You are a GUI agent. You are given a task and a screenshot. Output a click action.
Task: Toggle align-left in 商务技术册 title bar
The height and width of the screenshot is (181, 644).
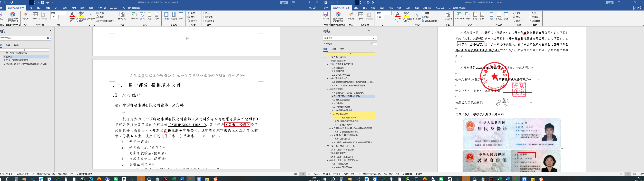tap(342, 3)
